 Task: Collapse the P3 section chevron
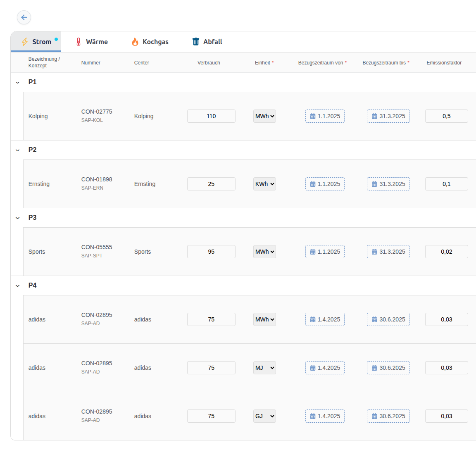(17, 218)
